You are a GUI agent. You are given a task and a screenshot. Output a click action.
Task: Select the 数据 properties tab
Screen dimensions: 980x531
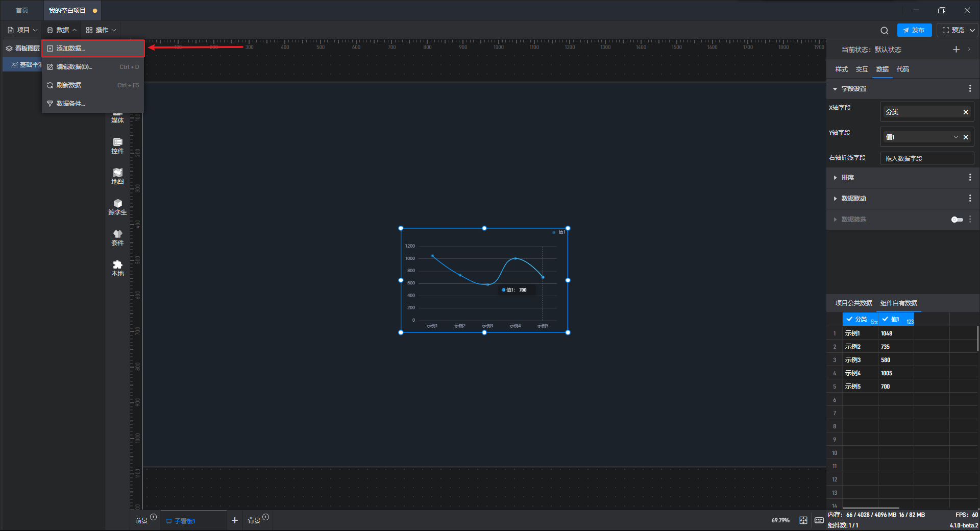coord(882,69)
